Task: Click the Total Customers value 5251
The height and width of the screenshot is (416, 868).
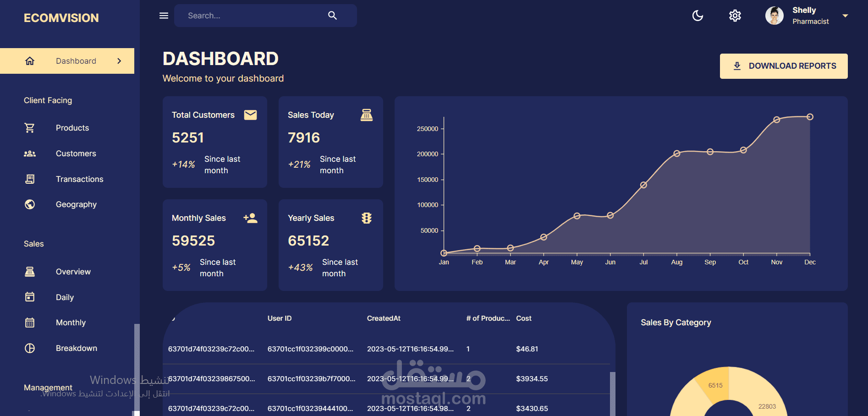Action: click(x=188, y=137)
